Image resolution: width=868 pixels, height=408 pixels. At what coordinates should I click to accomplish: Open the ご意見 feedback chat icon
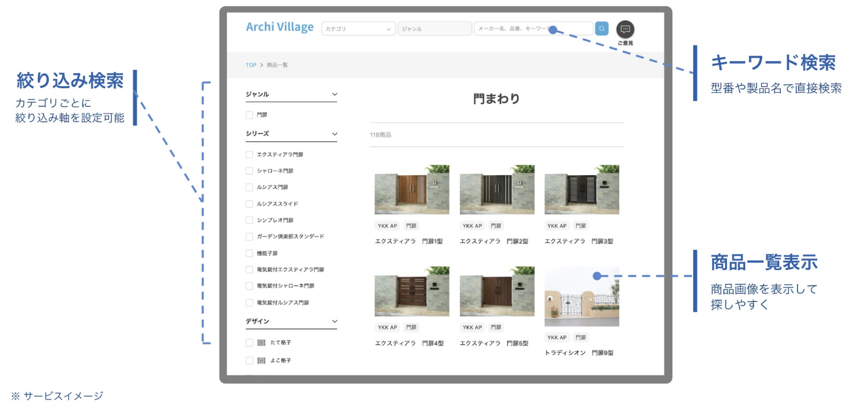point(625,29)
